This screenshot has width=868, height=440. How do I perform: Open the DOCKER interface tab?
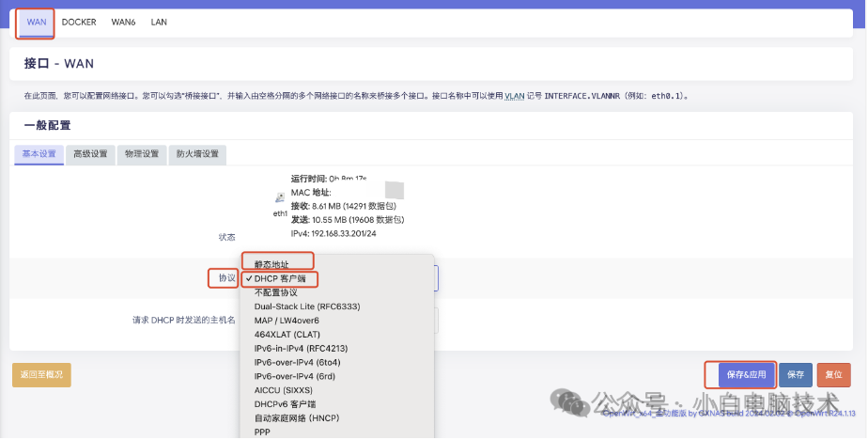[x=79, y=22]
